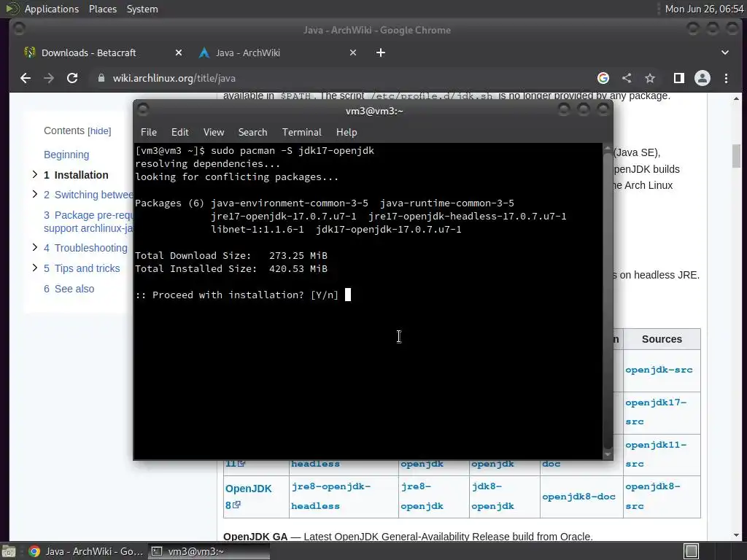
Task: Go back in Chrome history
Action: point(26,78)
